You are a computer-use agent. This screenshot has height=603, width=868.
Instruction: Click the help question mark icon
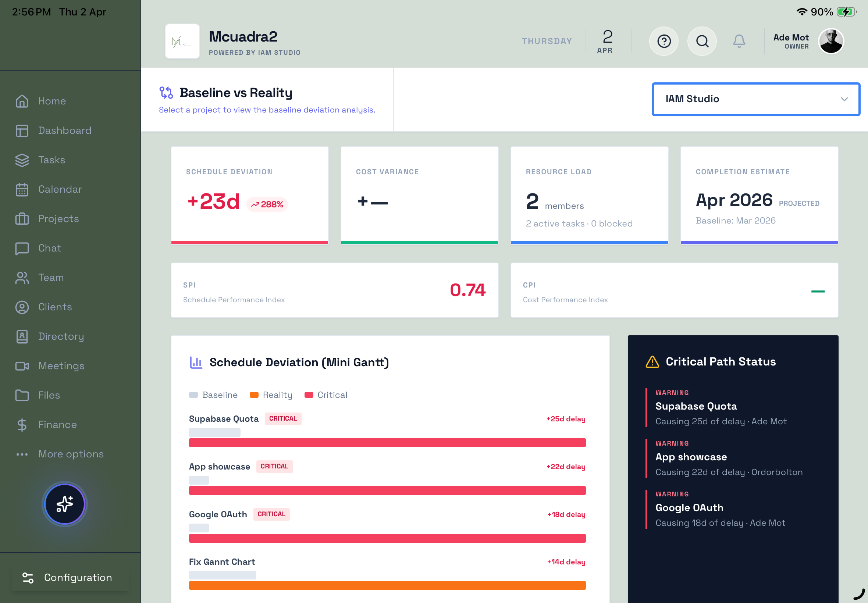pyautogui.click(x=664, y=41)
